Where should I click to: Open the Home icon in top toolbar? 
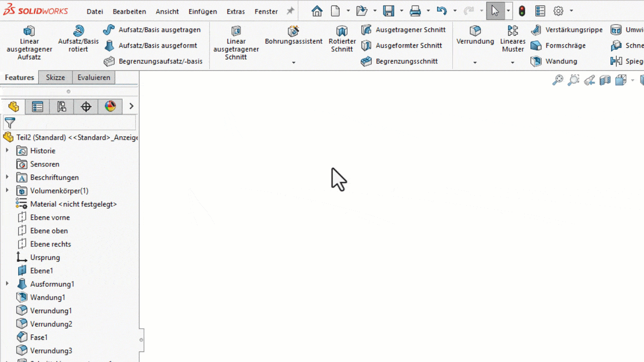316,11
